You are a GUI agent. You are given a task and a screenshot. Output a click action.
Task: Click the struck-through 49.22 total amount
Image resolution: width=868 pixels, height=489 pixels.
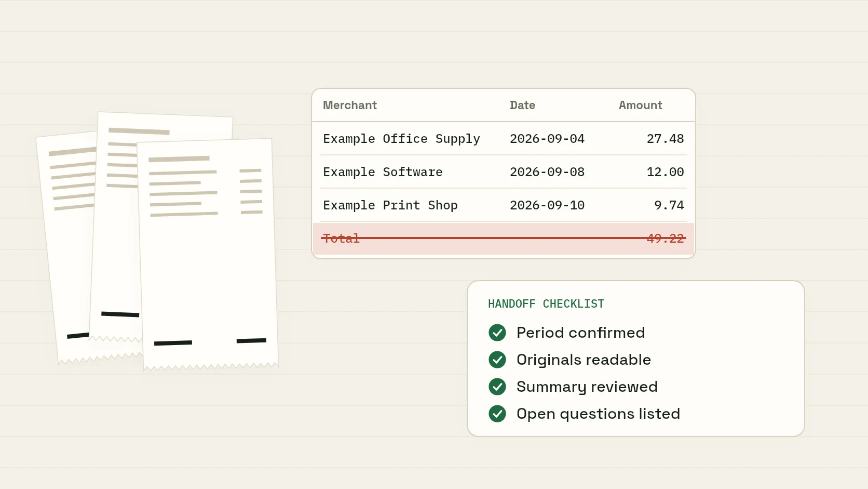[665, 239]
